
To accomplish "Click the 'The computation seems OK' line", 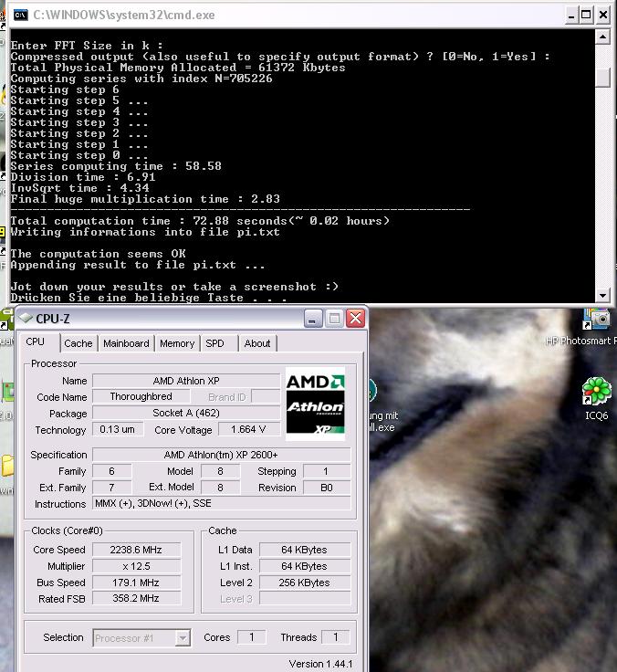I will coord(99,254).
